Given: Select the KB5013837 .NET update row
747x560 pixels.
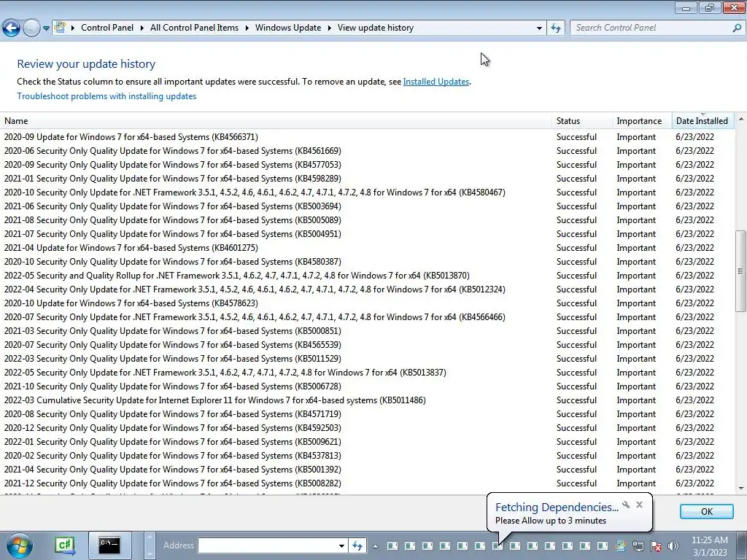Looking at the screenshot, I should click(x=367, y=373).
